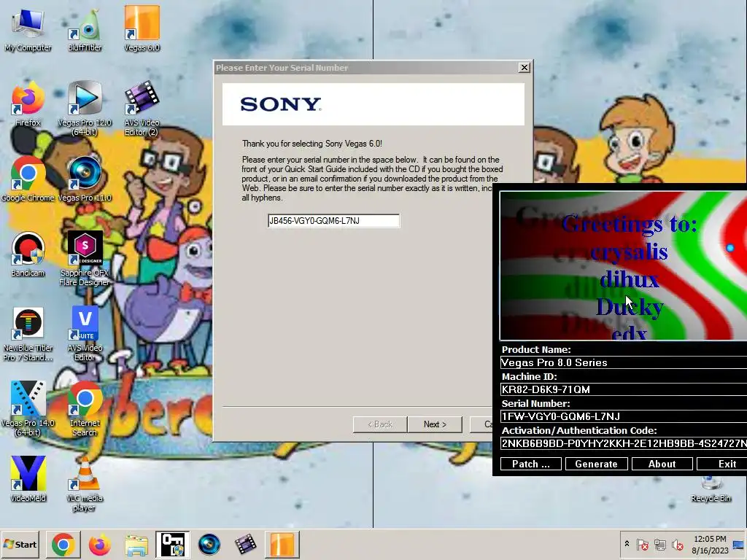Click the Sony logo banner

373,104
